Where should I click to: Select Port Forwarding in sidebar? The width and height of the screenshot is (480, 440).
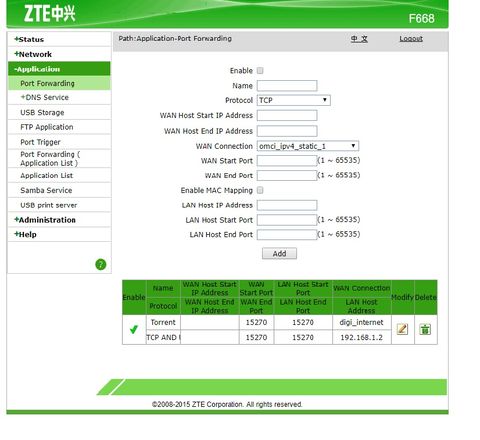click(47, 83)
